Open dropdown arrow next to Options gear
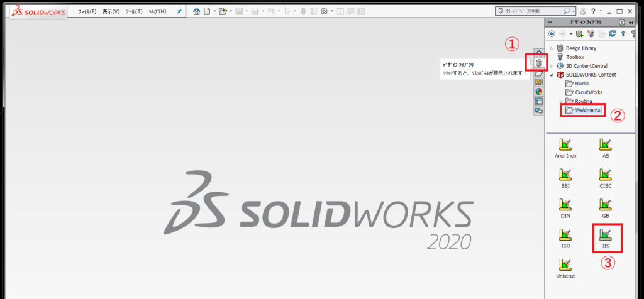644x299 pixels. [332, 11]
